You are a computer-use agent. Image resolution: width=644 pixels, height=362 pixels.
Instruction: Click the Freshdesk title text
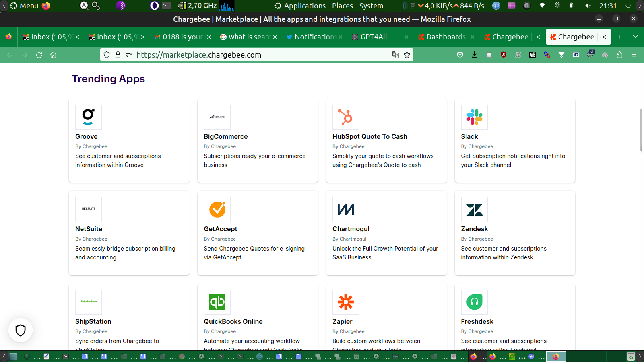477,322
